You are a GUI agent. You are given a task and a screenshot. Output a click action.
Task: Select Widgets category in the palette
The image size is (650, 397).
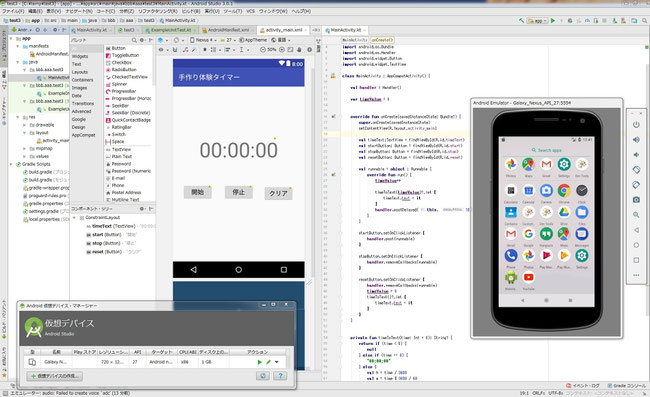(x=80, y=56)
